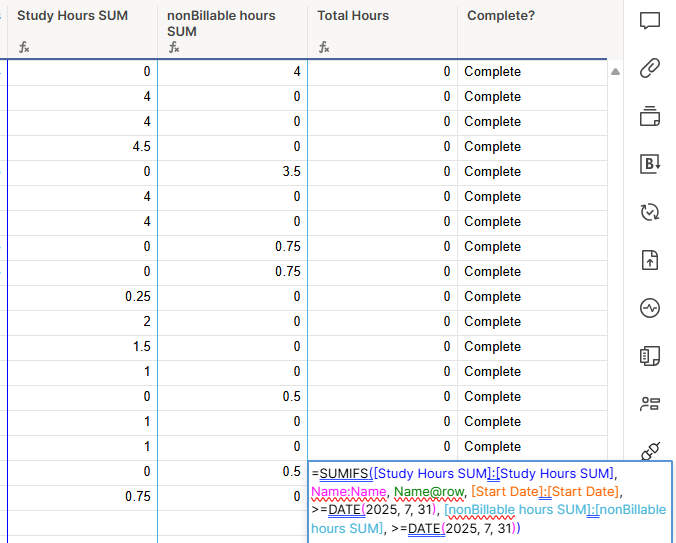Open the Activity Log pulse icon
This screenshot has height=543, width=676.
pos(650,308)
